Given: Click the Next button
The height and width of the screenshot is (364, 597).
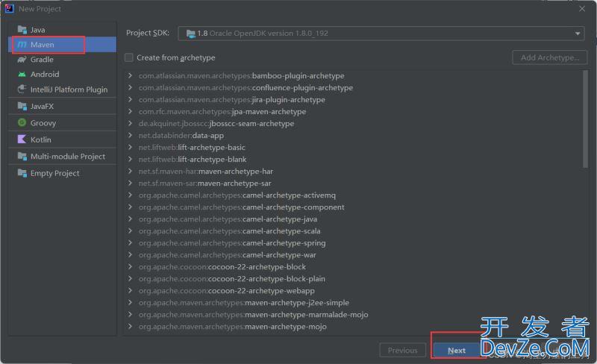Looking at the screenshot, I should click(457, 351).
